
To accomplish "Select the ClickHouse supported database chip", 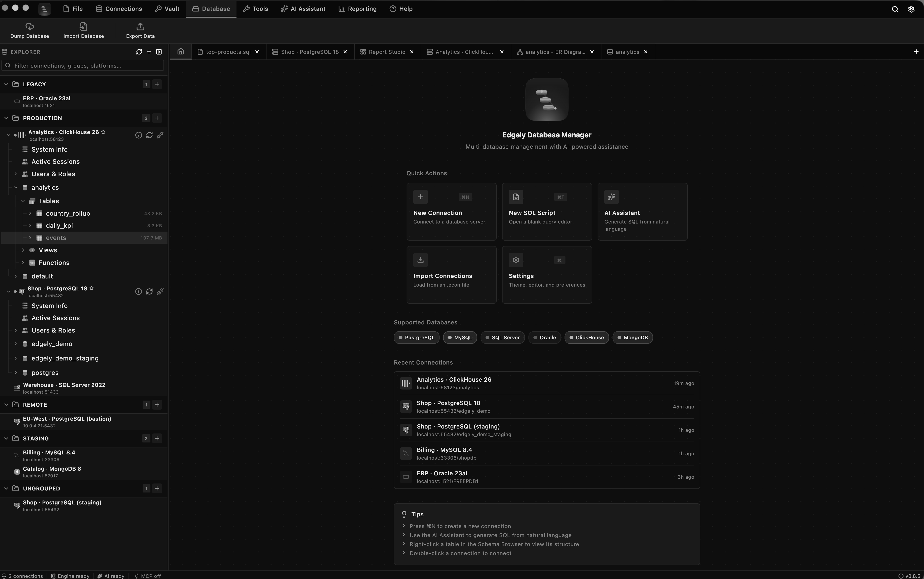I will (586, 337).
